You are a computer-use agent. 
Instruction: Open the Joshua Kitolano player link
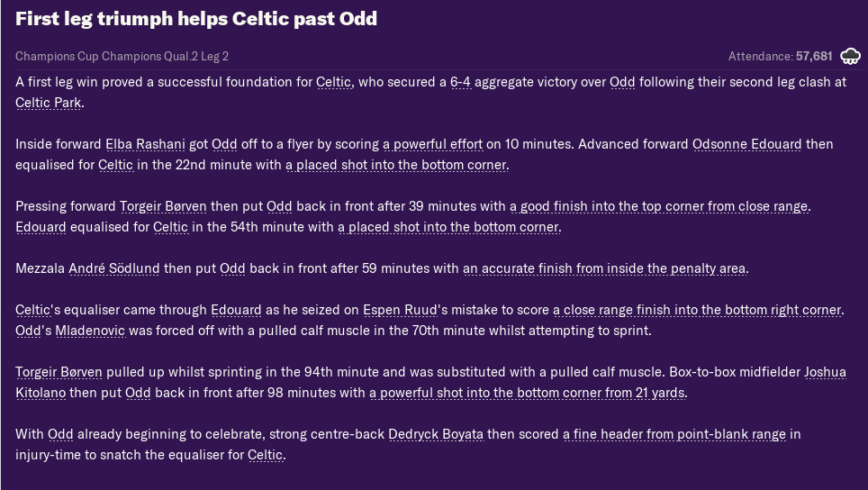825,372
